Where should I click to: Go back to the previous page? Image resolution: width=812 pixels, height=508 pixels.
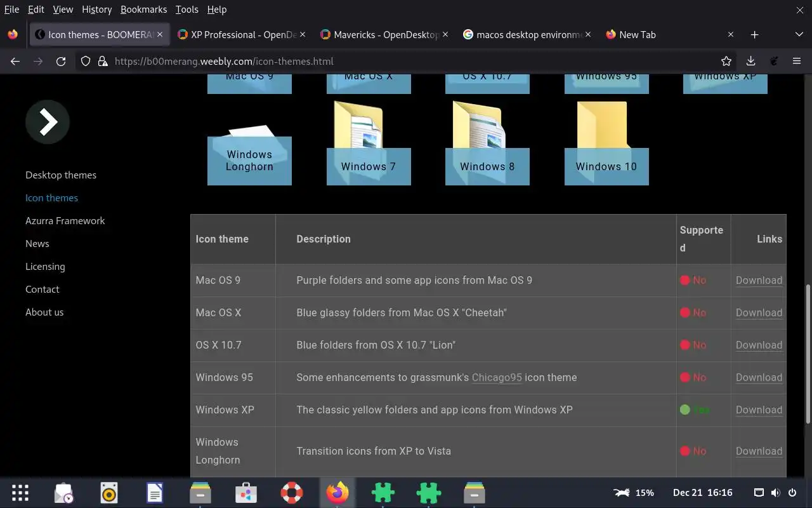coord(15,61)
